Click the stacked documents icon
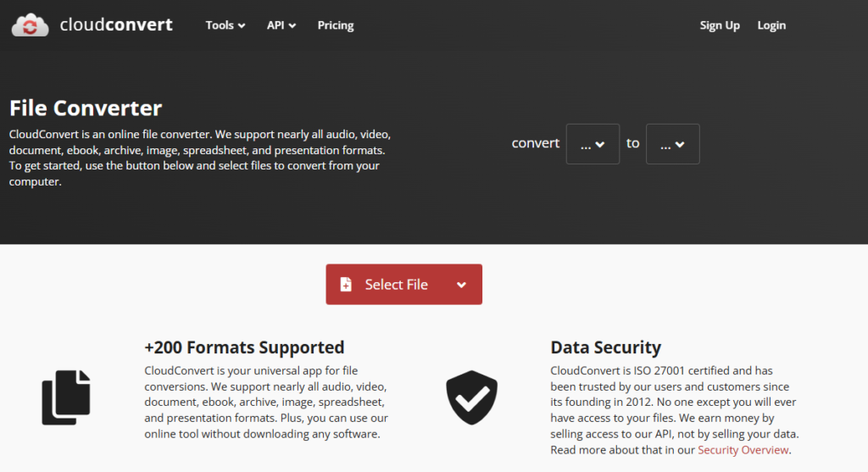The width and height of the screenshot is (868, 472). [66, 397]
